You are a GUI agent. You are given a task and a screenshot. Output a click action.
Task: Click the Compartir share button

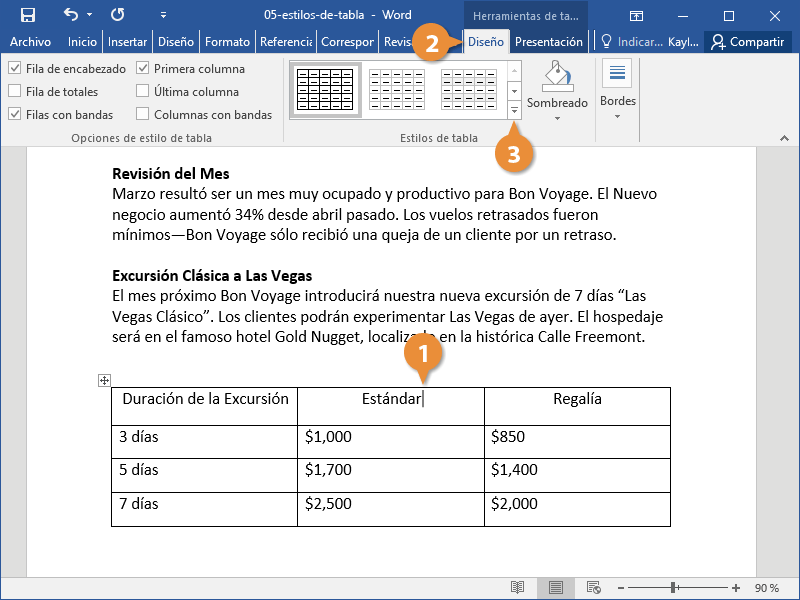(747, 42)
